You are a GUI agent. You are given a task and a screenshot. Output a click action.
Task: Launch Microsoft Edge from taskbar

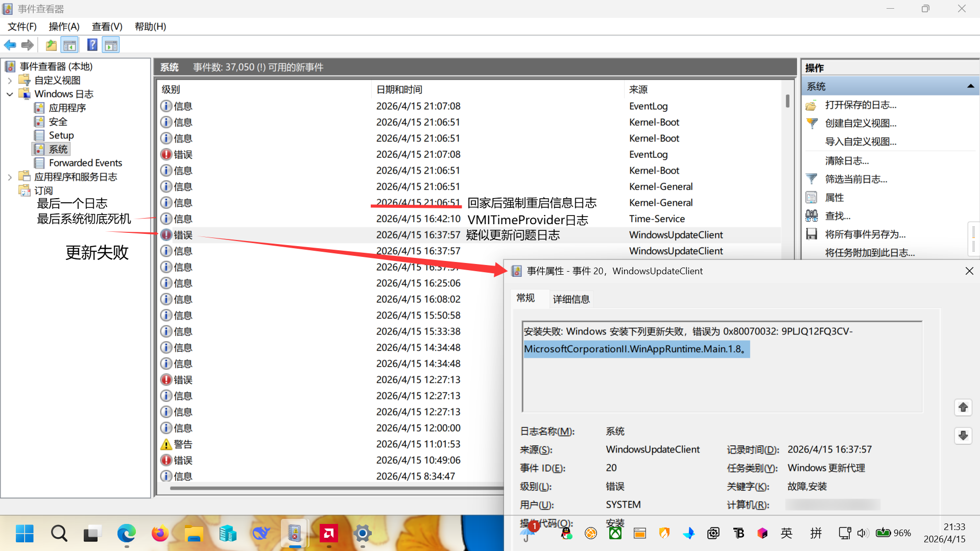(x=126, y=534)
